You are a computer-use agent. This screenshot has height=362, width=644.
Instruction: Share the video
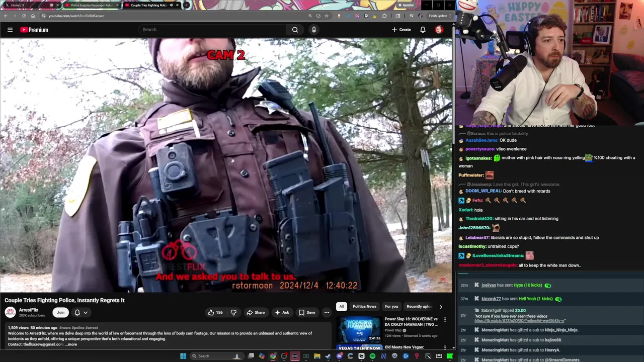(256, 312)
